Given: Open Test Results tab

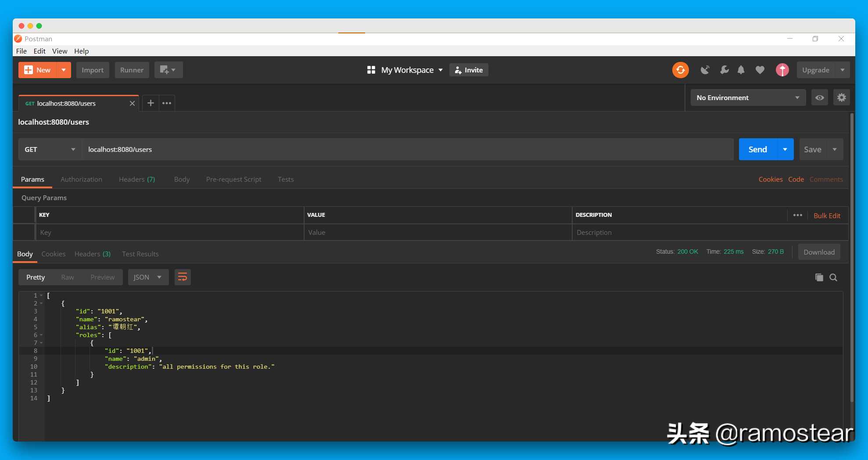Looking at the screenshot, I should pyautogui.click(x=140, y=254).
